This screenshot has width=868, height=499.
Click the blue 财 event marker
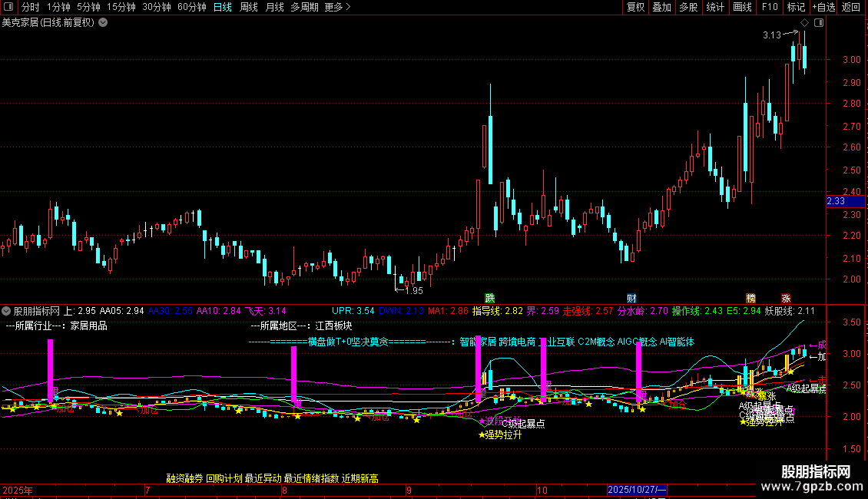[631, 299]
